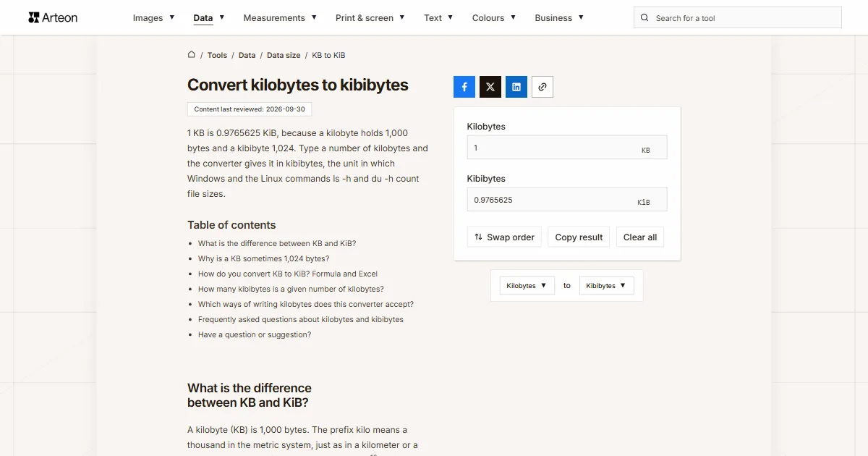
Task: Open the Data menu
Action: click(x=203, y=18)
